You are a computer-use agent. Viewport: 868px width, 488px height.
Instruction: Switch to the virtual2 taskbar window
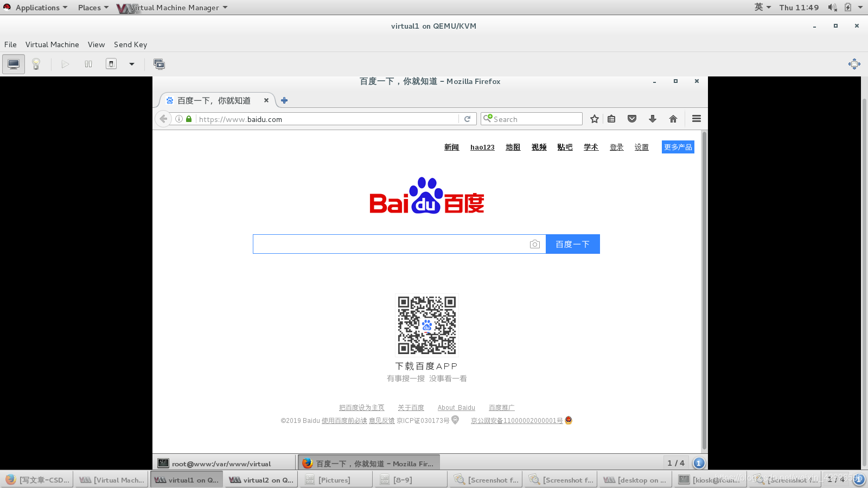(x=260, y=479)
